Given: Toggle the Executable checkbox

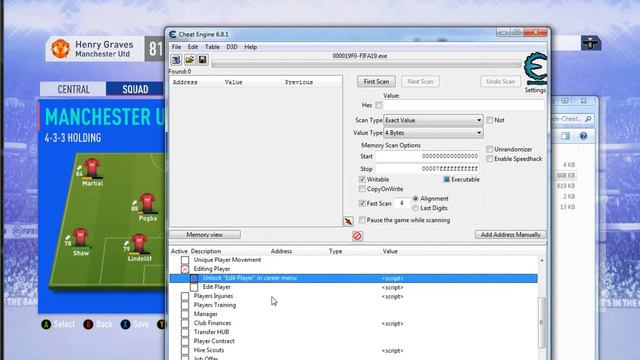Looking at the screenshot, I should tap(447, 179).
